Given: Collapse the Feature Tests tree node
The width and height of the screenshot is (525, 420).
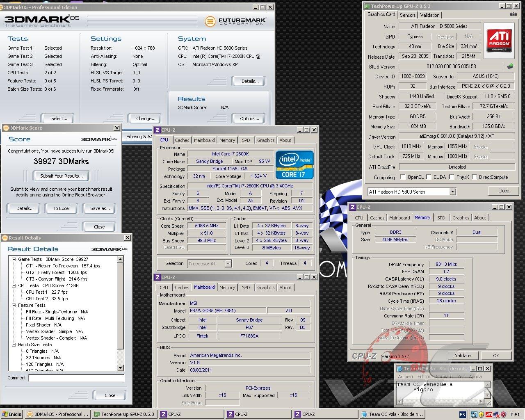Looking at the screenshot, I should point(14,305).
